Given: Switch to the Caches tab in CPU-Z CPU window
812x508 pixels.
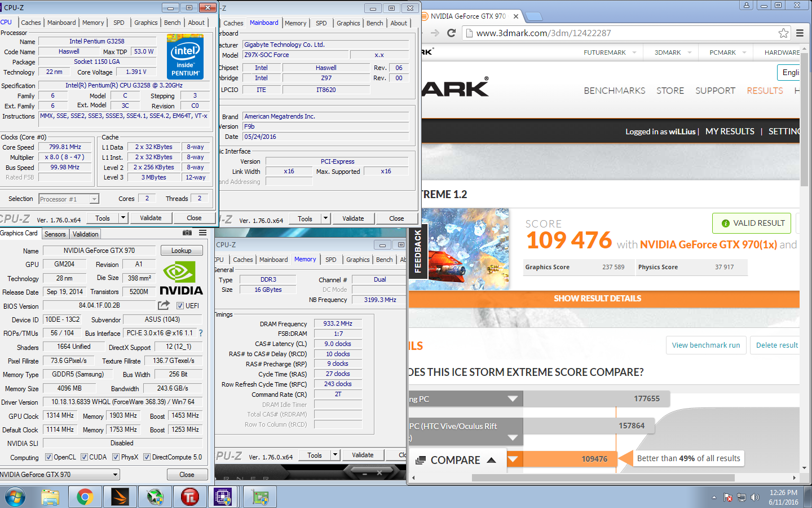Looking at the screenshot, I should [x=31, y=23].
